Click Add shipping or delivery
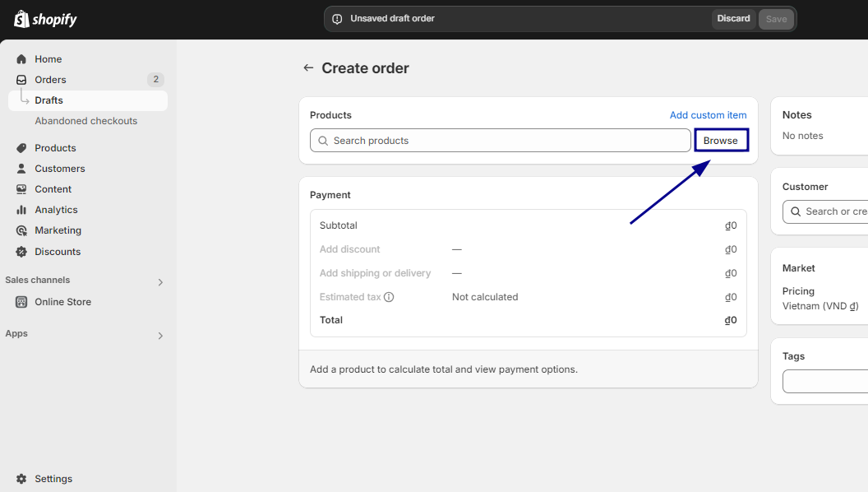The width and height of the screenshot is (868, 492). (x=375, y=273)
